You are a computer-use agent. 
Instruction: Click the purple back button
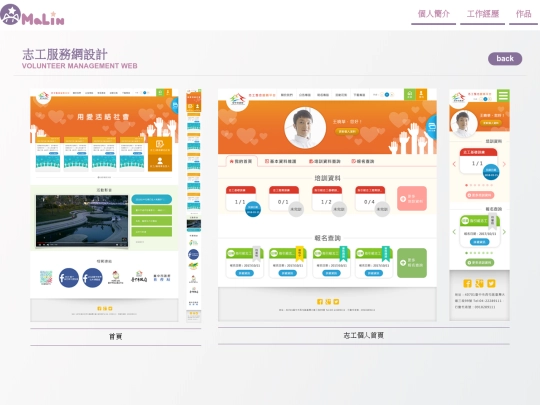coord(505,59)
